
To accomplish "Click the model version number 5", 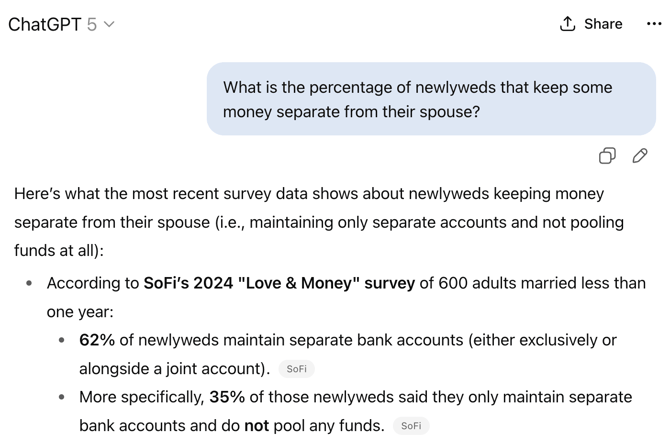I will 91,24.
